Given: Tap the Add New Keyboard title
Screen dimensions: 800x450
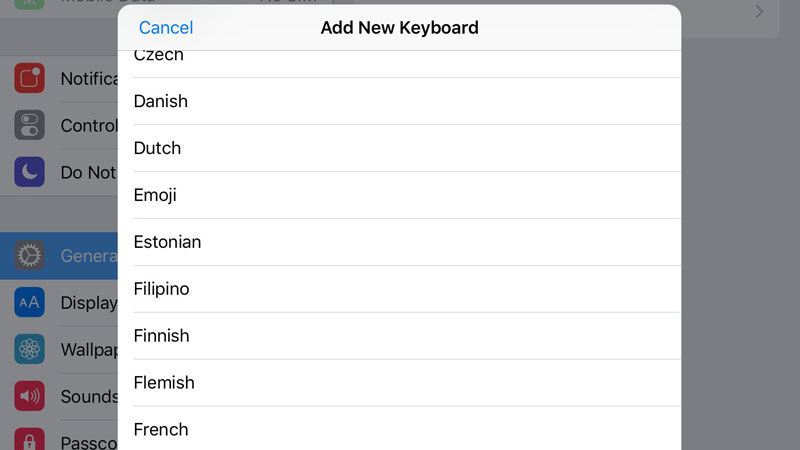Looking at the screenshot, I should pos(399,28).
